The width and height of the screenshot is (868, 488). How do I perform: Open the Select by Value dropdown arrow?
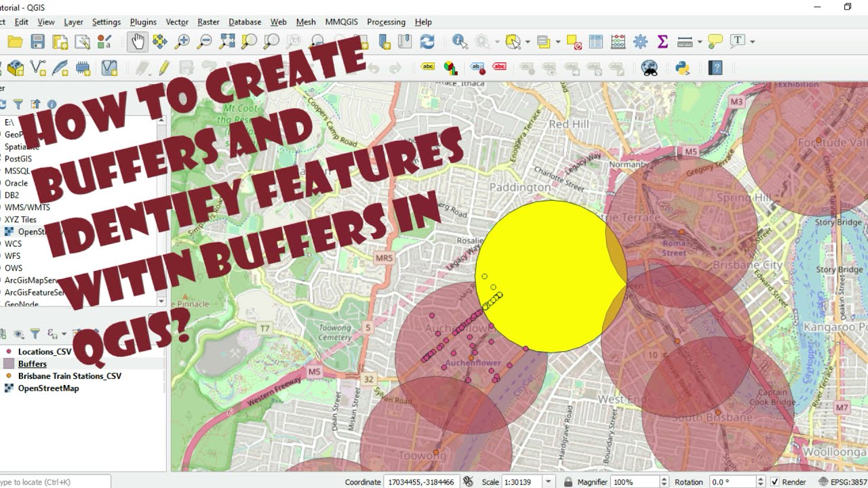coord(558,42)
